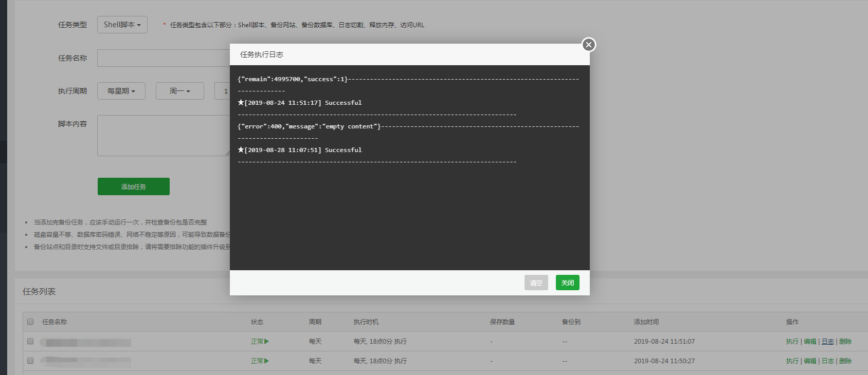Close the task log dialog with X icon
The height and width of the screenshot is (375, 868).
589,45
